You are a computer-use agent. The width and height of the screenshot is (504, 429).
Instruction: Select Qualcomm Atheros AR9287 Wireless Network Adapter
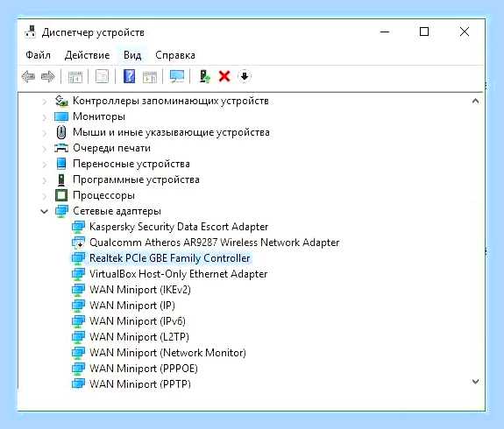pyautogui.click(x=215, y=243)
